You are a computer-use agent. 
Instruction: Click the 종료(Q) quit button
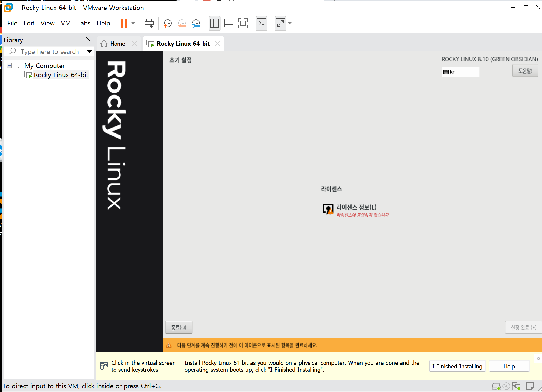point(179,327)
